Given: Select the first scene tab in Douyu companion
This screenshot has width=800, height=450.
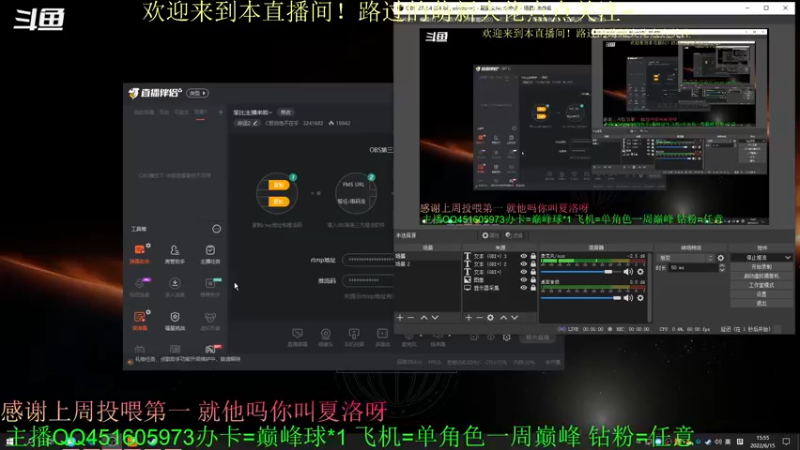Looking at the screenshot, I should tap(144, 112).
